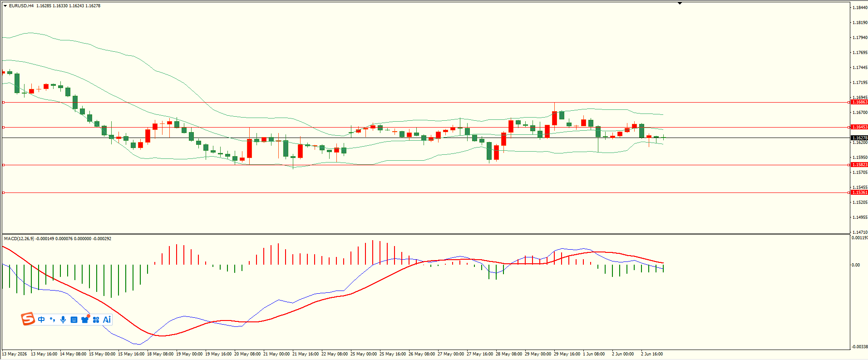Click the current price label 1.16278
This screenshot has height=360, width=868.
(859, 138)
